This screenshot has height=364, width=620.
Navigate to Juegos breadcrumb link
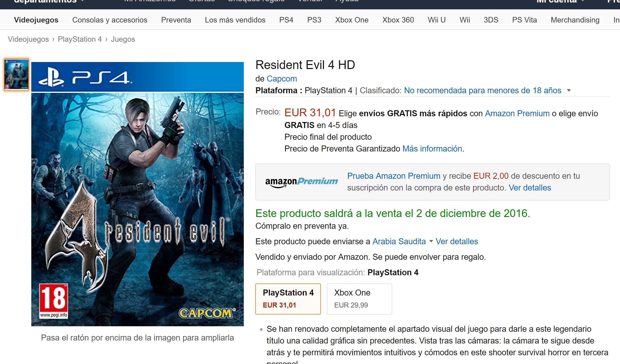click(123, 39)
